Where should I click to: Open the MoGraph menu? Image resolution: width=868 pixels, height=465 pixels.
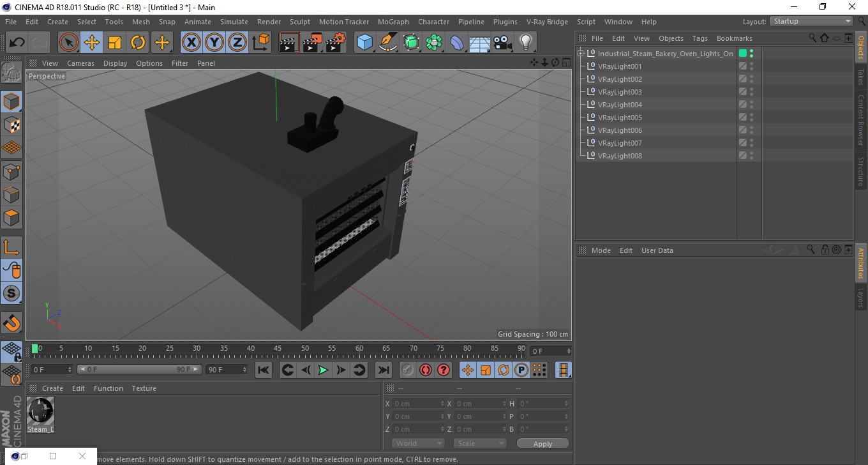point(393,22)
